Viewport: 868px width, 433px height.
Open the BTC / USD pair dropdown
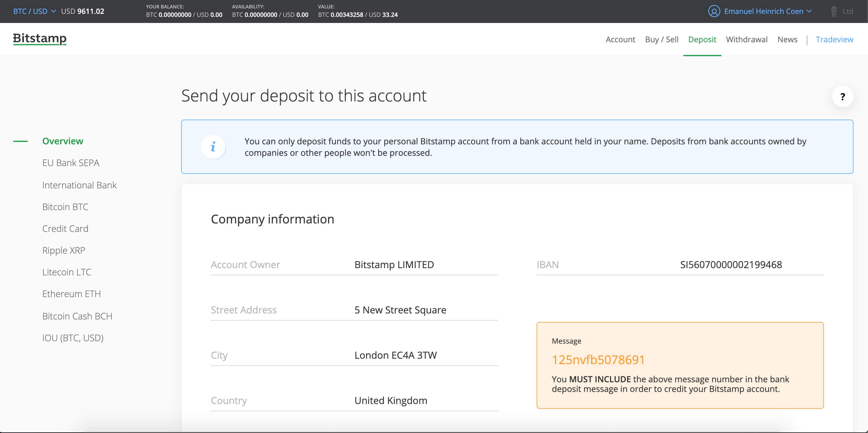pyautogui.click(x=34, y=11)
